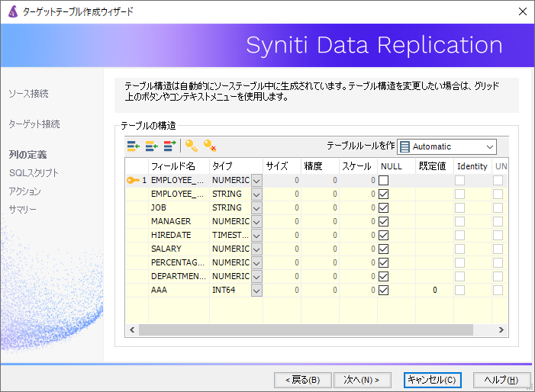
Task: Open the type dropdown for HIREDATE
Action: pos(256,235)
